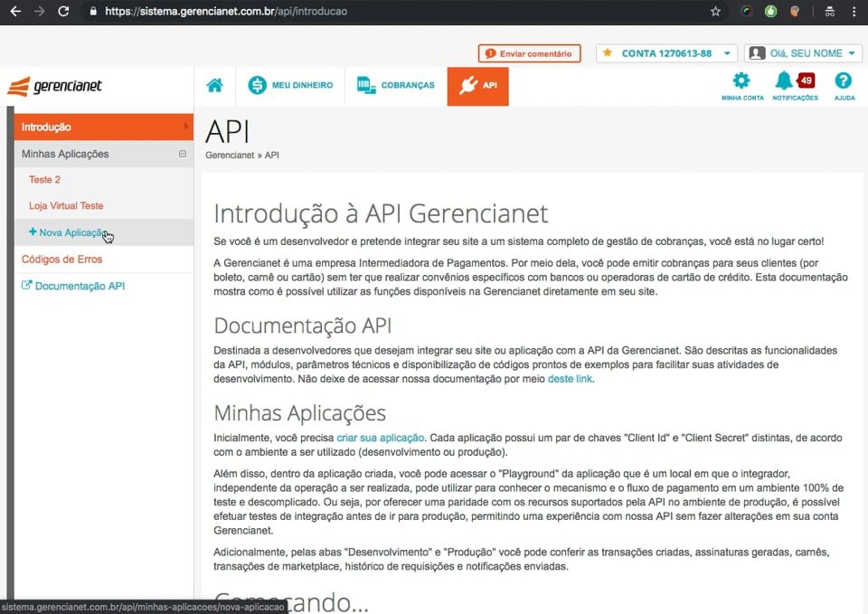
Task: Click the plus icon beside Nova Aplicação
Action: click(x=33, y=232)
